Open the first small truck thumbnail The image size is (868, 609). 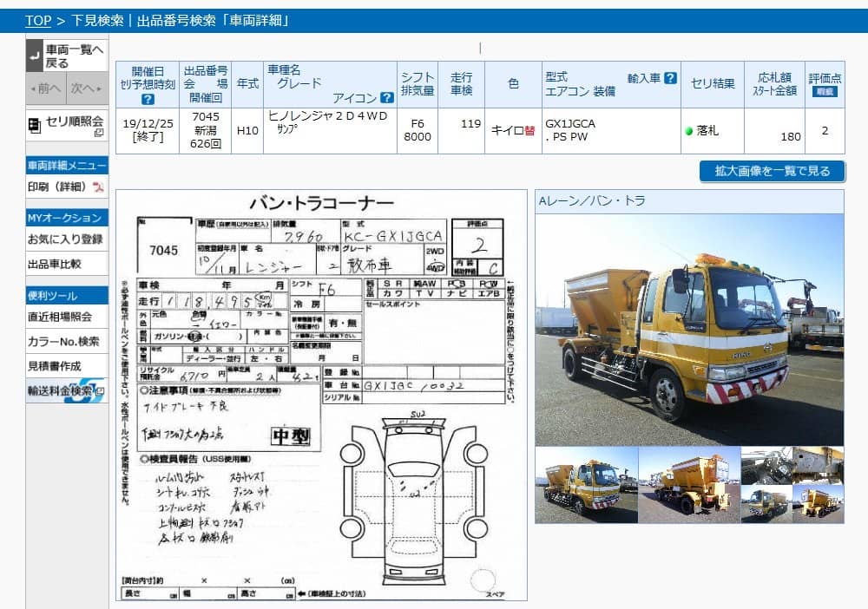586,485
